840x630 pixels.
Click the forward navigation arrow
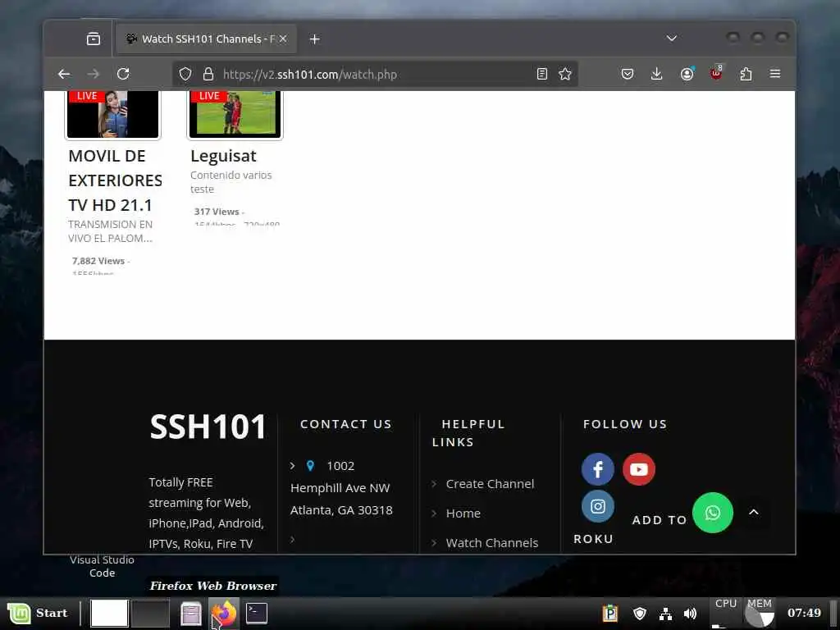[x=94, y=74]
